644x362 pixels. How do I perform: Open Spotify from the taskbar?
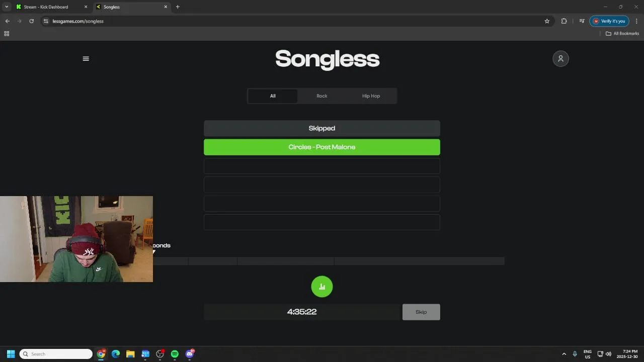(175, 354)
